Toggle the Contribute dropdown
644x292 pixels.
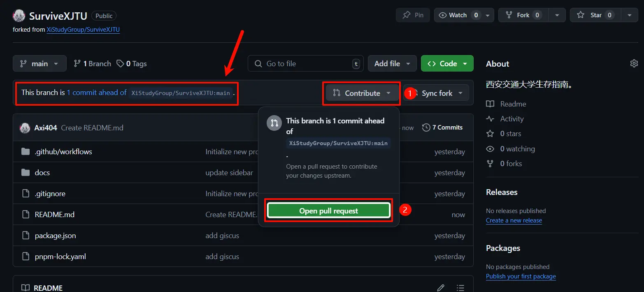[362, 93]
